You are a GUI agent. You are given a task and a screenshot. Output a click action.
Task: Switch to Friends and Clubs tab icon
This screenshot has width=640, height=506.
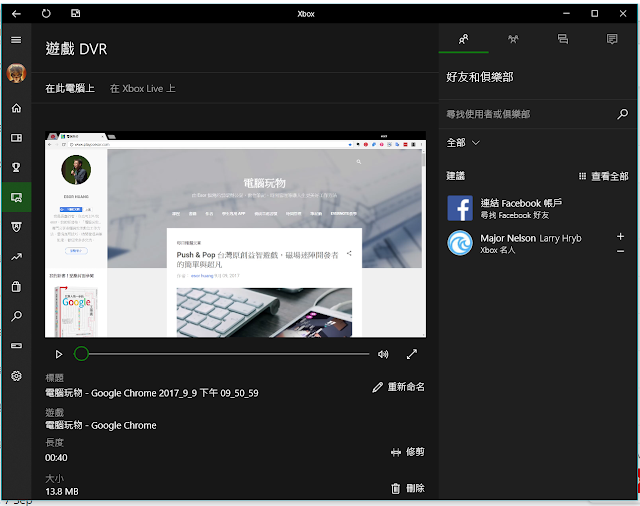pos(463,39)
